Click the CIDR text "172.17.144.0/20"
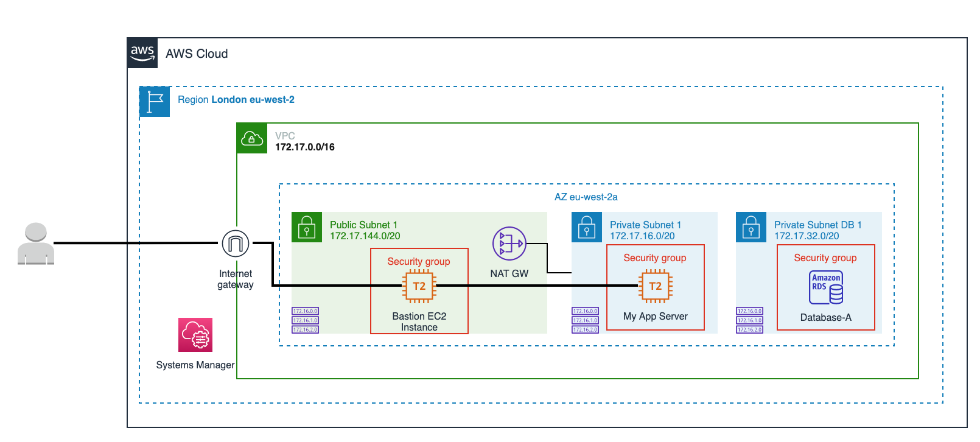The image size is (980, 442). pos(365,236)
